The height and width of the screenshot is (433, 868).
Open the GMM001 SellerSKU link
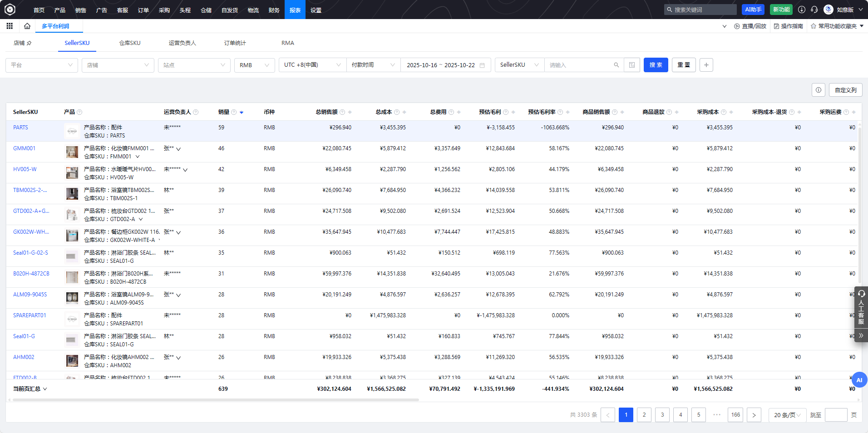point(24,148)
